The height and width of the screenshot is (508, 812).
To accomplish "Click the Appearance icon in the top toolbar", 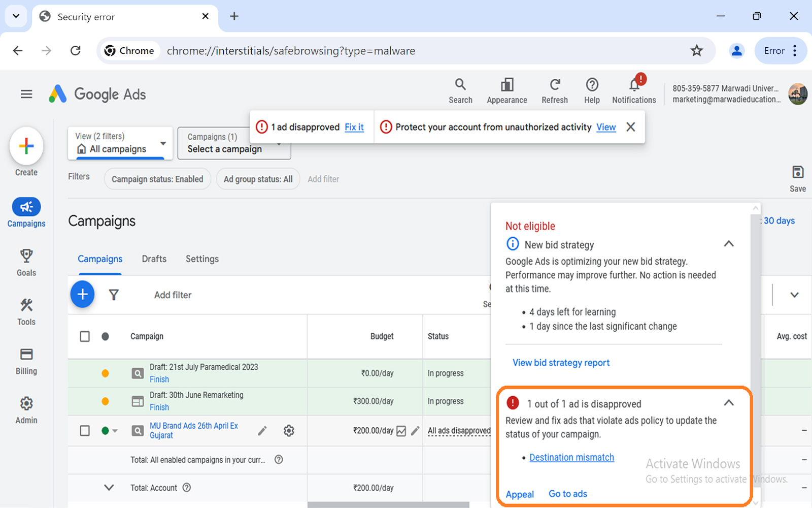I will coord(506,89).
